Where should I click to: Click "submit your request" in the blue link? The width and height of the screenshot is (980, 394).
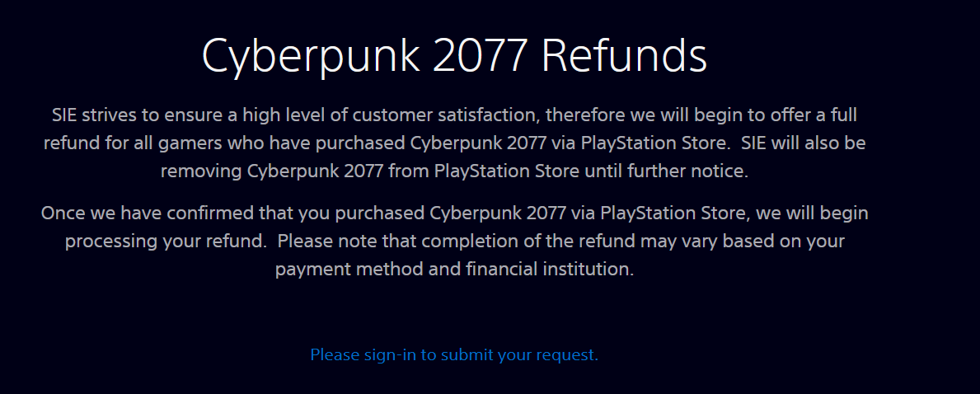click(518, 355)
